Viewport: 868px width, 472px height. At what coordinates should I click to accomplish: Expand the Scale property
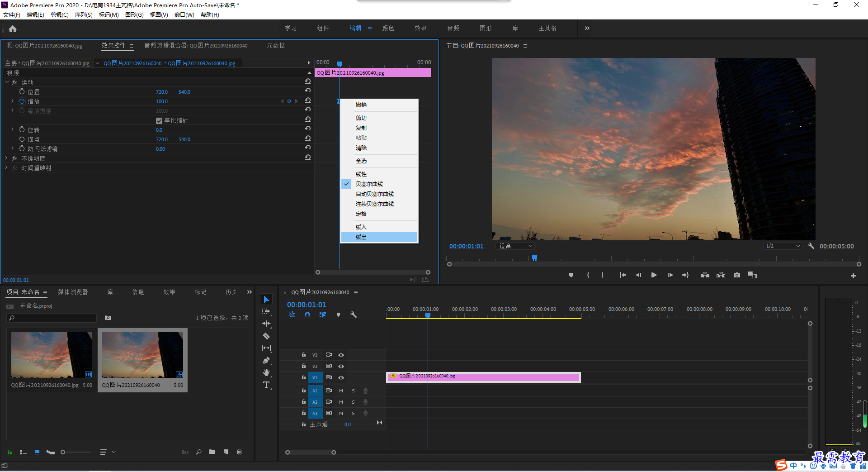[12, 101]
